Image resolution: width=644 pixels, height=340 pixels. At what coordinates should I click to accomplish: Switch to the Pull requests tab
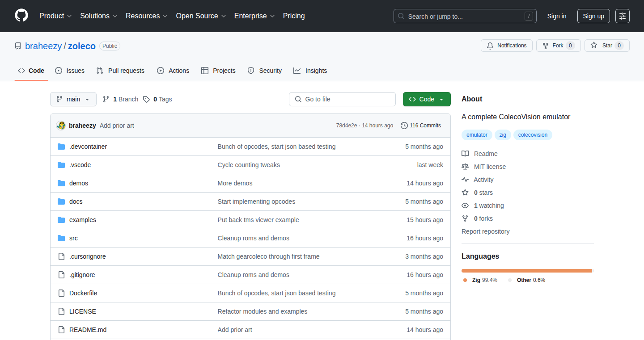[x=120, y=71]
